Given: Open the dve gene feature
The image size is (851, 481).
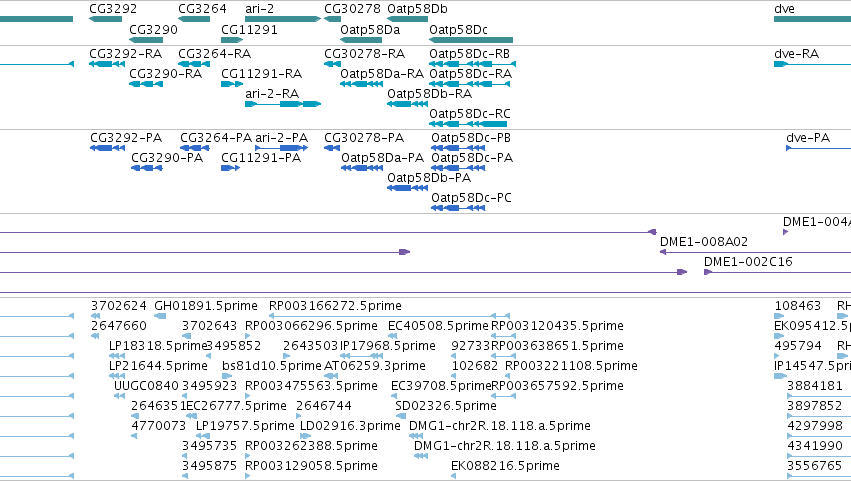Looking at the screenshot, I should coord(812,19).
